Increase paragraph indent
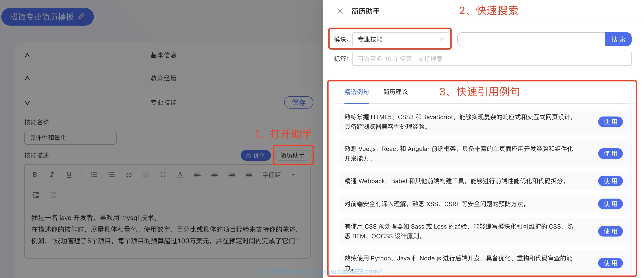 [x=36, y=195]
